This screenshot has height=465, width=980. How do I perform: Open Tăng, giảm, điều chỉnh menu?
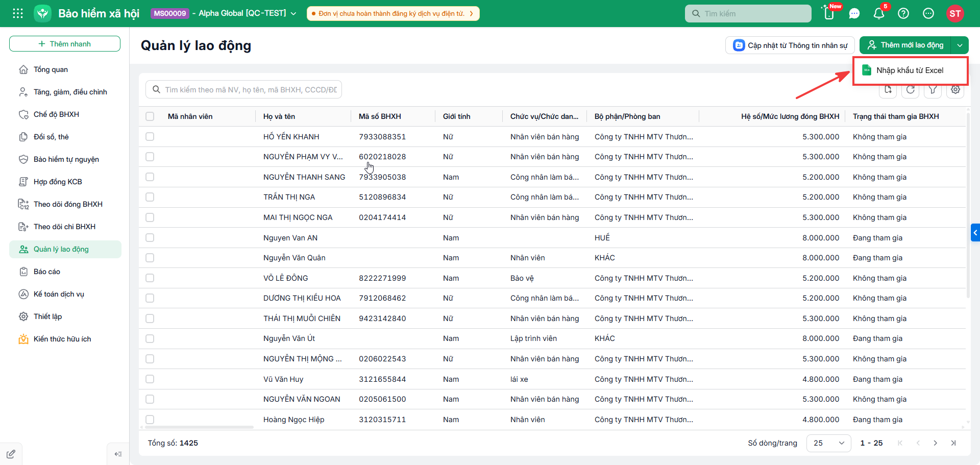tap(65, 92)
